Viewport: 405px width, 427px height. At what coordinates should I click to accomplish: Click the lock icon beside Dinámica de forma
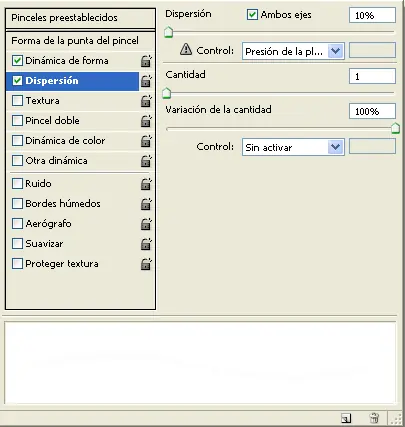(x=146, y=61)
